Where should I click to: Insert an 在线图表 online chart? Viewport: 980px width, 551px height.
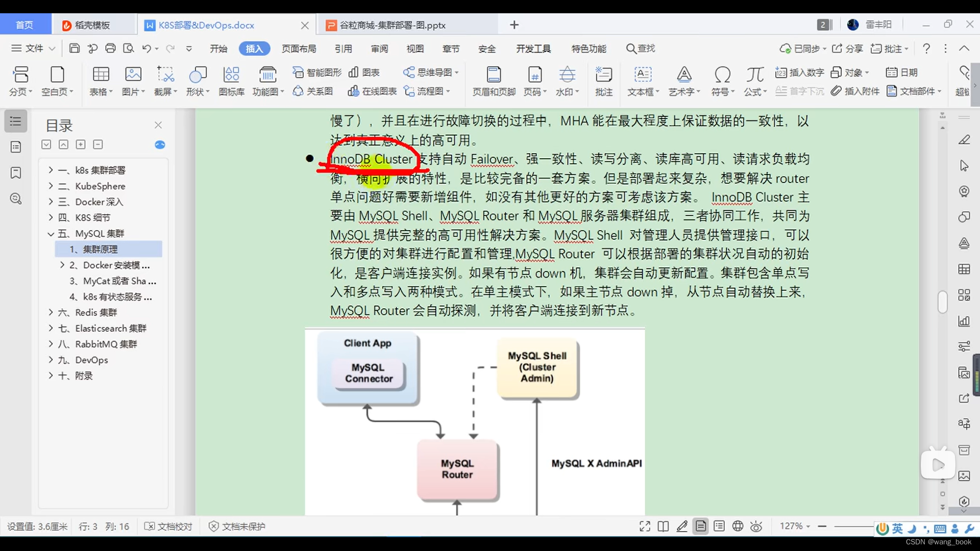[372, 91]
